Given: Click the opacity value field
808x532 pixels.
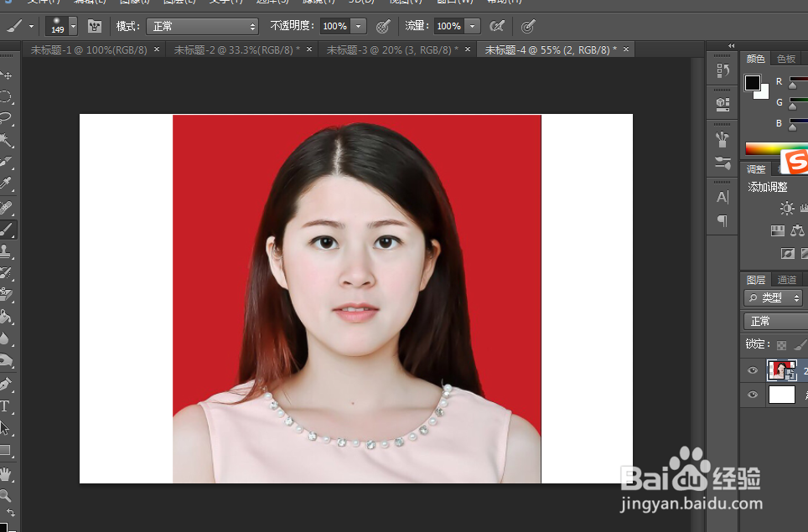Looking at the screenshot, I should 335,26.
